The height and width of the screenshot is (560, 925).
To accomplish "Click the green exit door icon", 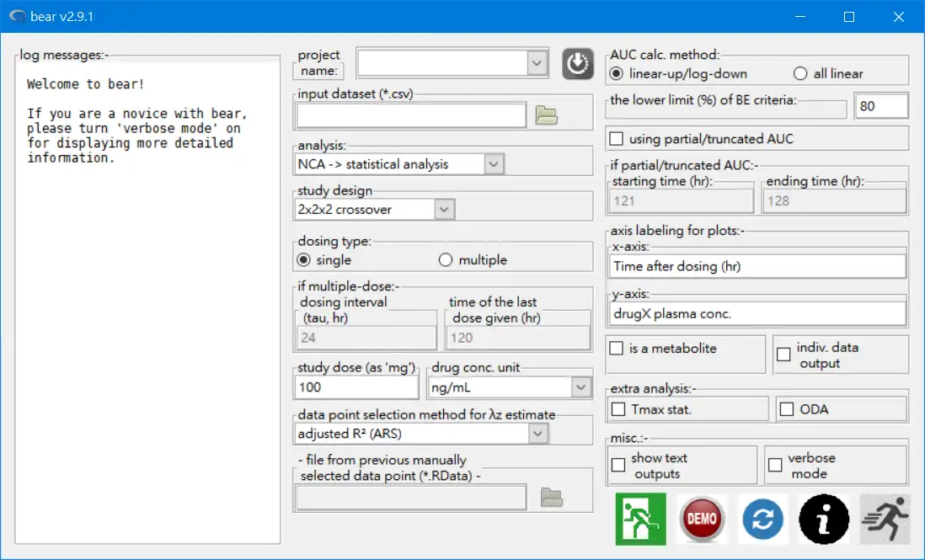I will (640, 520).
